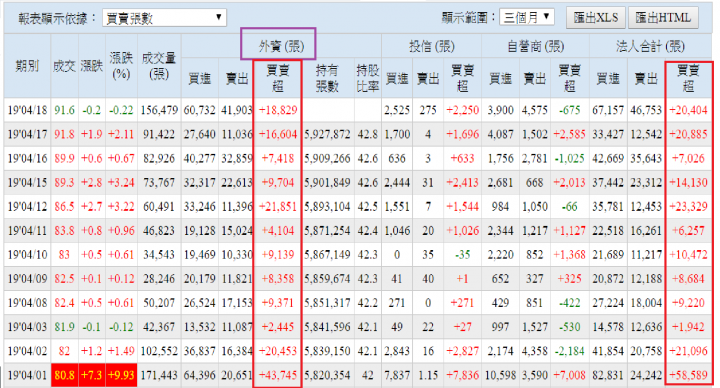Click the holdings value 5,927,872
This screenshot has height=388, width=720.
pyautogui.click(x=327, y=134)
